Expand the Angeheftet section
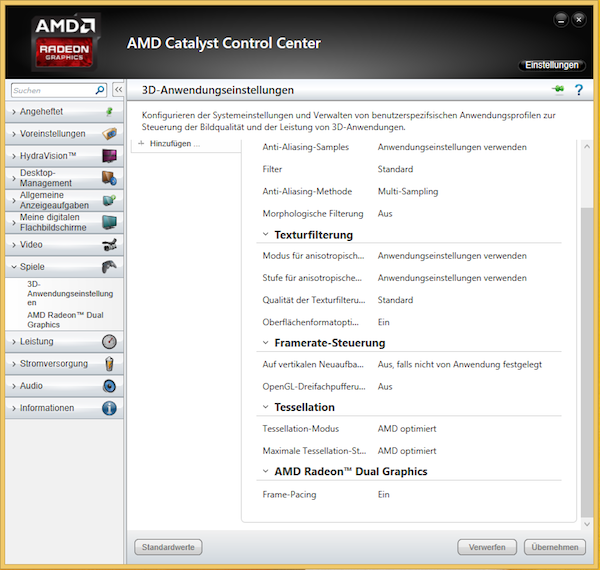600x570 pixels. point(14,112)
